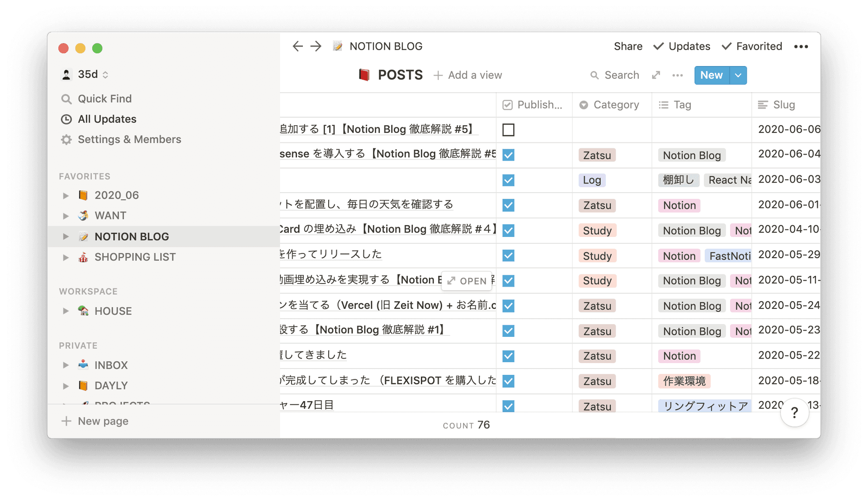The width and height of the screenshot is (868, 501).
Task: Open the Slug column header menu
Action: 786,105
